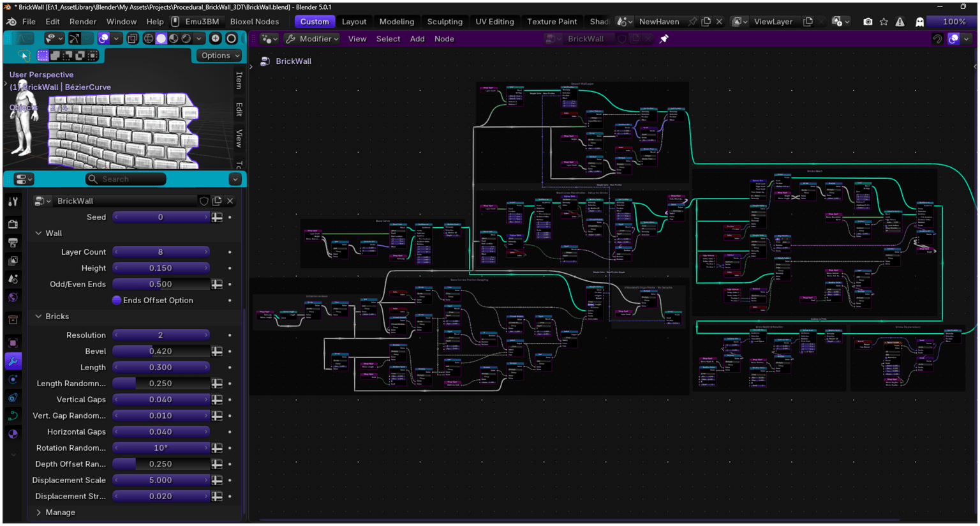The width and height of the screenshot is (980, 526).
Task: Click the Bevel value slider
Action: coord(161,352)
